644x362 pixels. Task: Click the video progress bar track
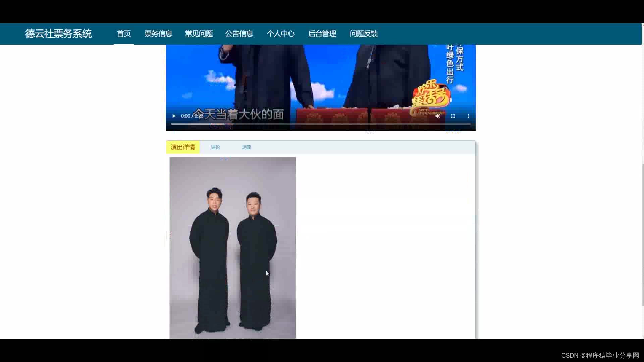(320, 124)
